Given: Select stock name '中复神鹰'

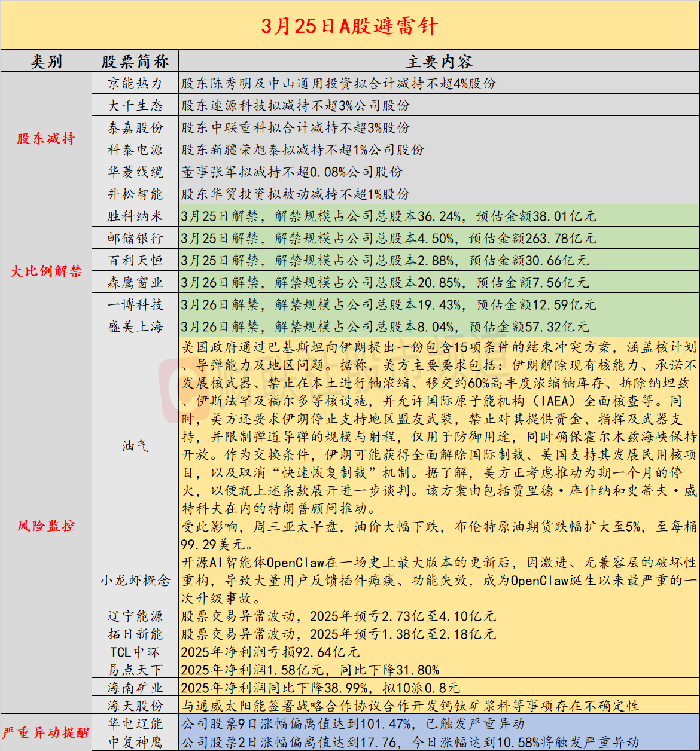Looking at the screenshot, I should point(135,743).
